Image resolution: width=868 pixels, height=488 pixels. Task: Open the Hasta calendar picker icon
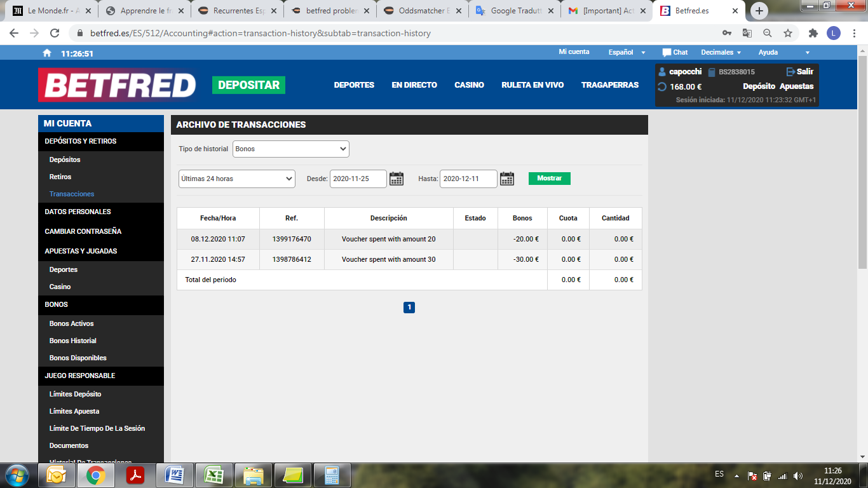507,179
